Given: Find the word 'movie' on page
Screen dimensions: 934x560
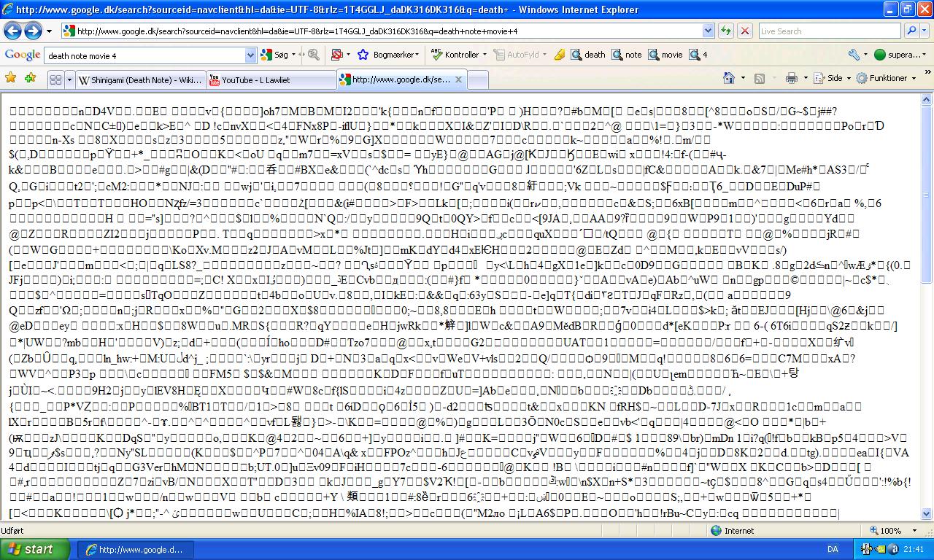Looking at the screenshot, I should [x=665, y=55].
